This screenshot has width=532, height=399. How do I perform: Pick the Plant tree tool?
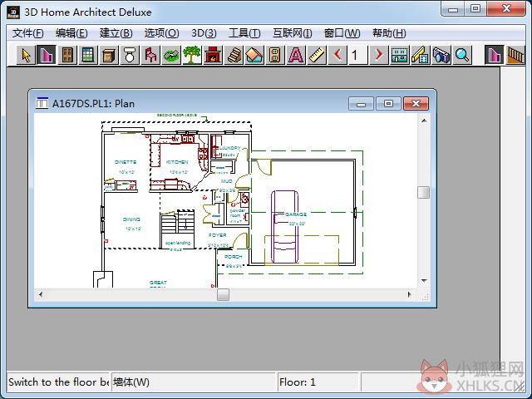coord(192,55)
